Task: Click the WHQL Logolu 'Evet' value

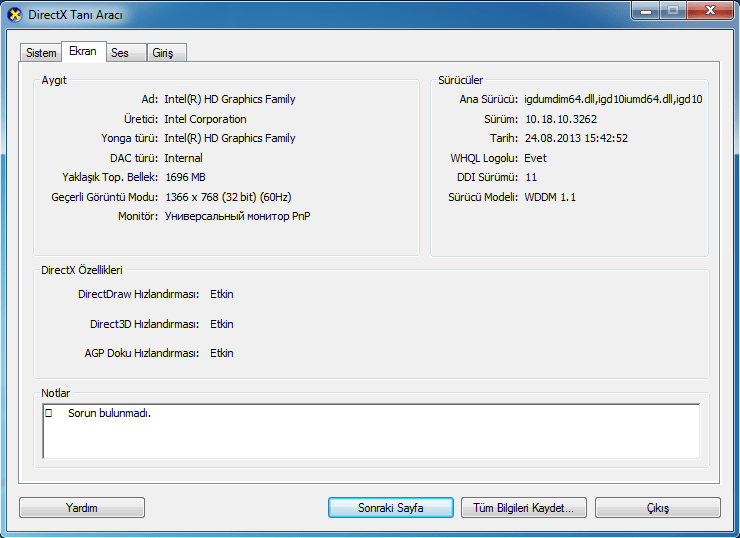Action: (536, 158)
